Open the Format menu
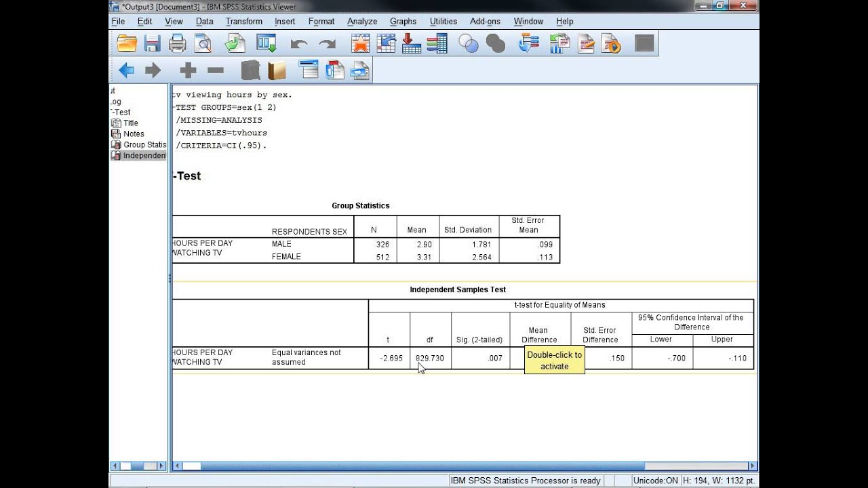 [x=321, y=21]
